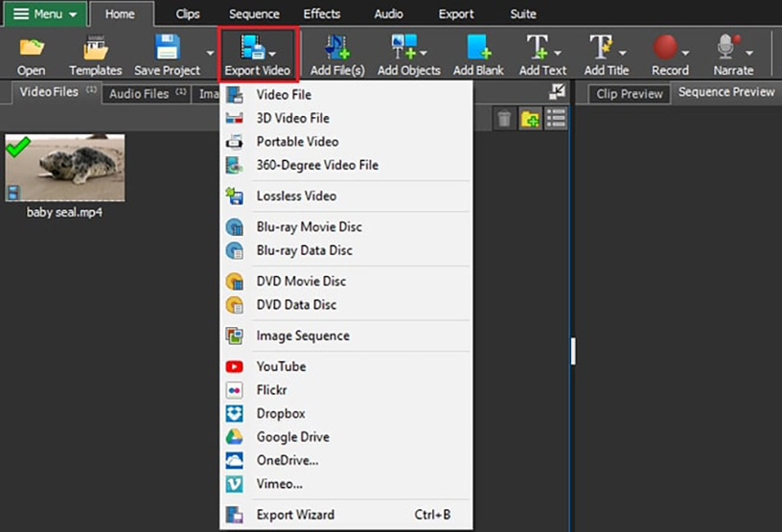782x532 pixels.
Task: Choose Lossless Video from export menu
Action: tap(296, 196)
